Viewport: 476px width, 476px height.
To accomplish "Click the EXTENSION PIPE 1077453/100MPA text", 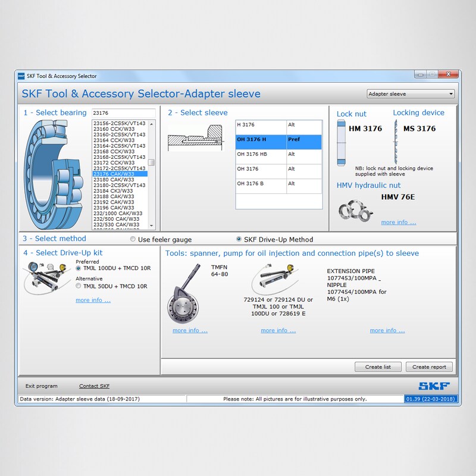I will click(x=352, y=274).
